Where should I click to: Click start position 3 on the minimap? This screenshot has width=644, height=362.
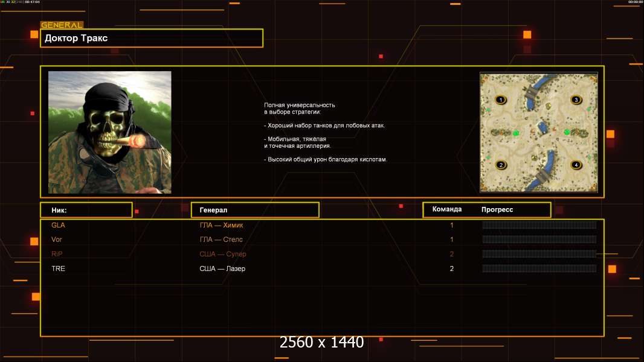(x=576, y=100)
